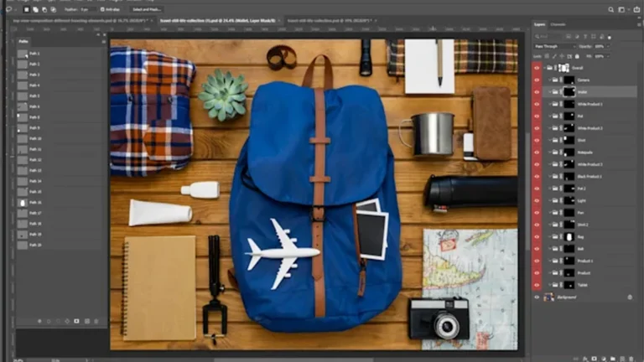Image resolution: width=644 pixels, height=362 pixels.
Task: Hide the Background layer using its eye icon
Action: pos(537,297)
